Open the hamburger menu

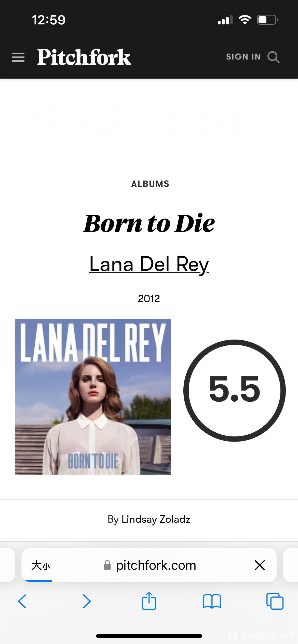(18, 57)
